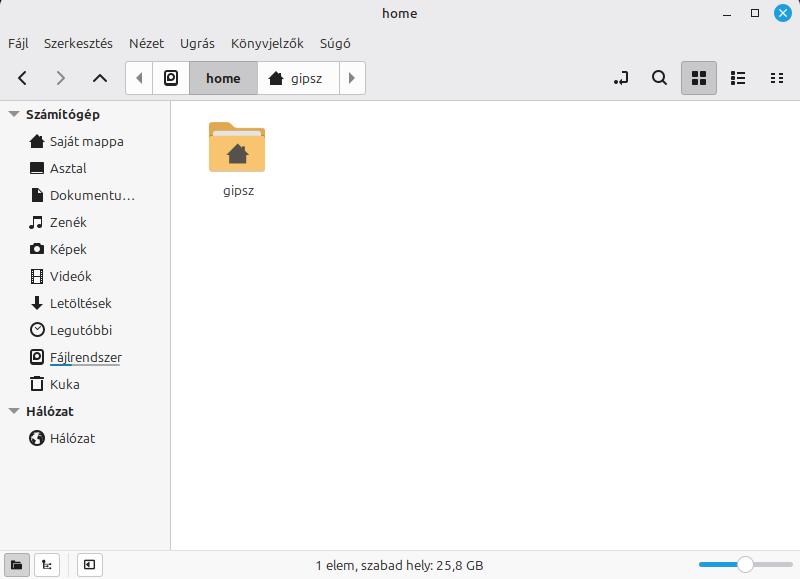Go up to the parent folder

coord(99,78)
